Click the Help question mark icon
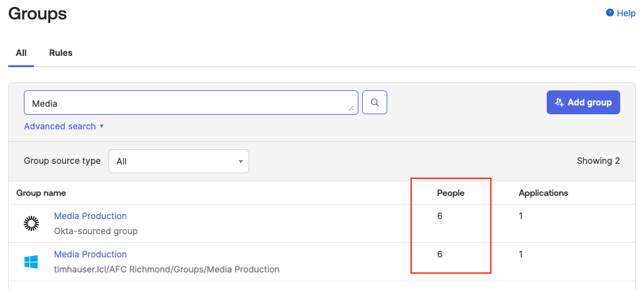The image size is (644, 290). (x=609, y=13)
